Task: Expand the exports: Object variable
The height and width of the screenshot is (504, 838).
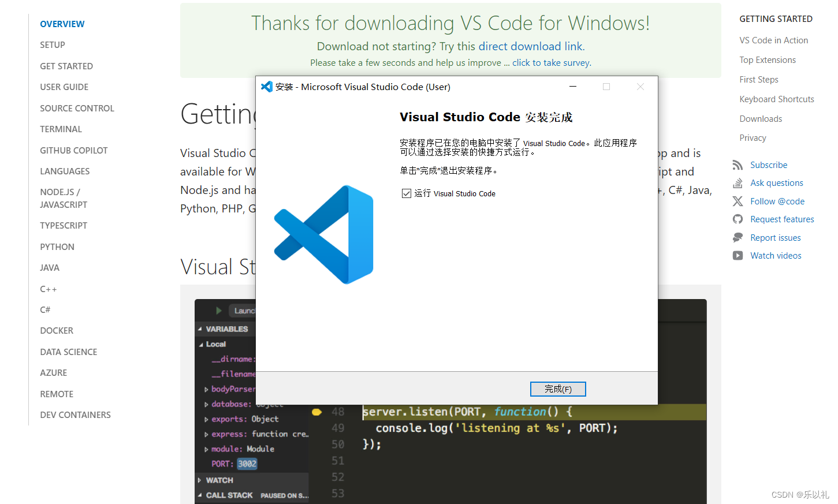Action: point(206,419)
